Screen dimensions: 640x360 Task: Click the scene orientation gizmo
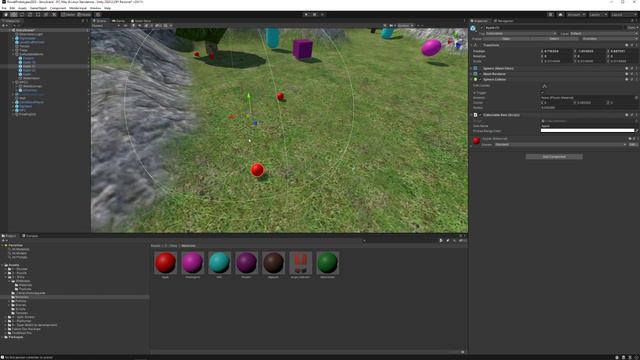(x=456, y=42)
